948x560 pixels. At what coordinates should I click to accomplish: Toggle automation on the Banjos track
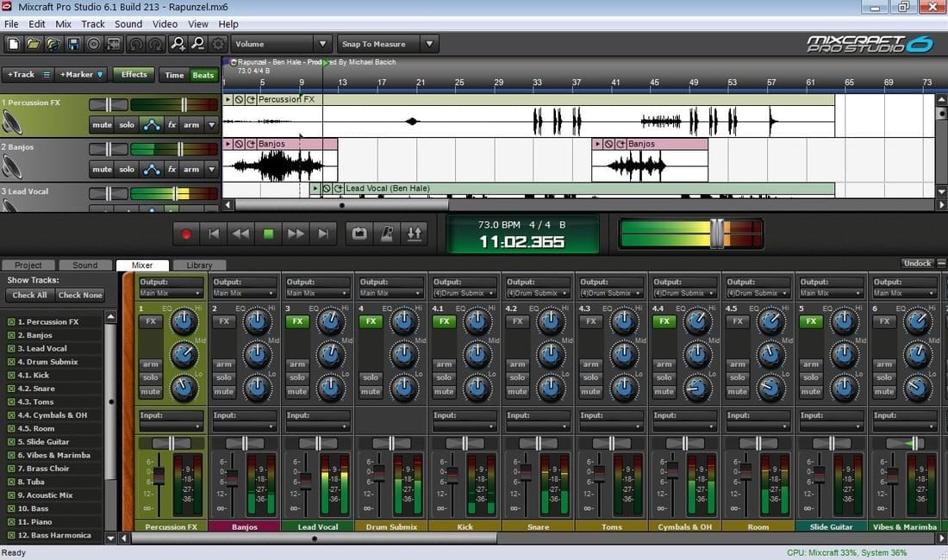[151, 170]
